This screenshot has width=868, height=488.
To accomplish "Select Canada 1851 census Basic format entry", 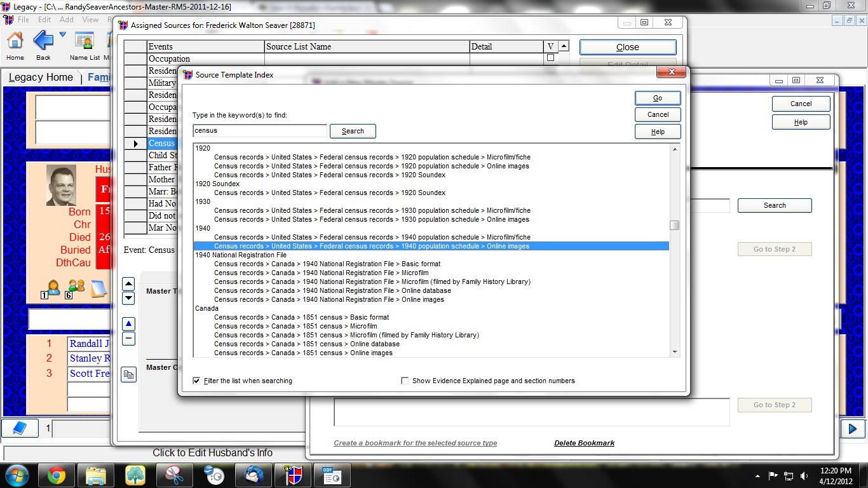I will (301, 317).
